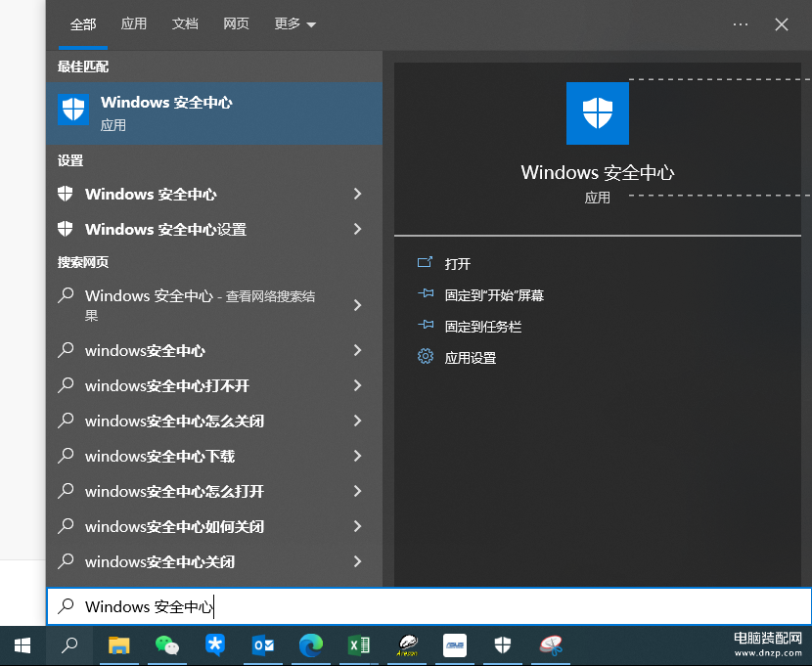
Task: Expand arrow for Windows 安全中心 setting
Action: coord(357,194)
